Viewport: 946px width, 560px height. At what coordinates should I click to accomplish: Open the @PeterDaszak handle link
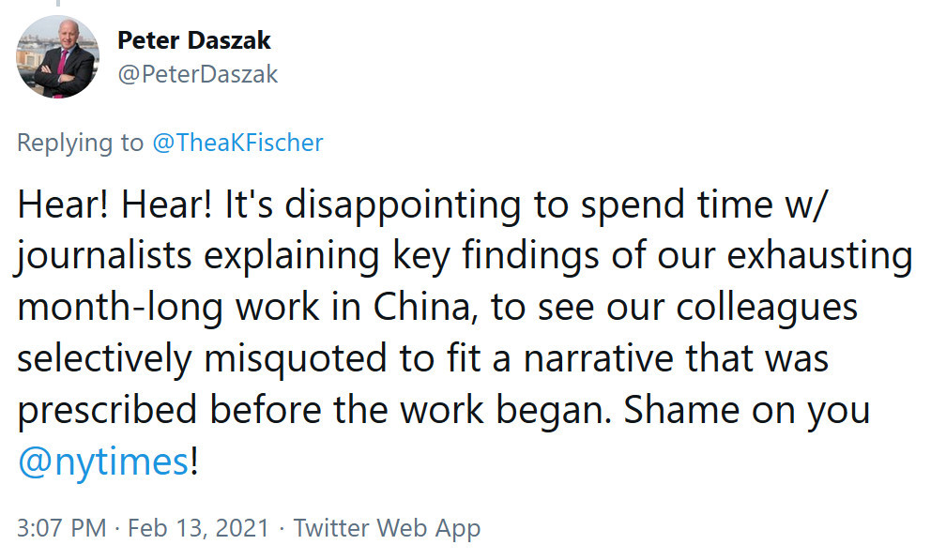tap(197, 74)
